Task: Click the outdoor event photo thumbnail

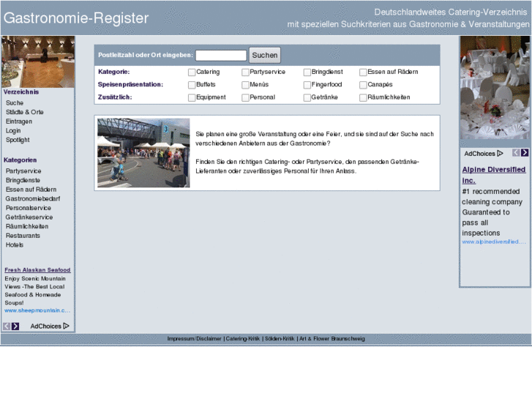Action: coord(143,153)
